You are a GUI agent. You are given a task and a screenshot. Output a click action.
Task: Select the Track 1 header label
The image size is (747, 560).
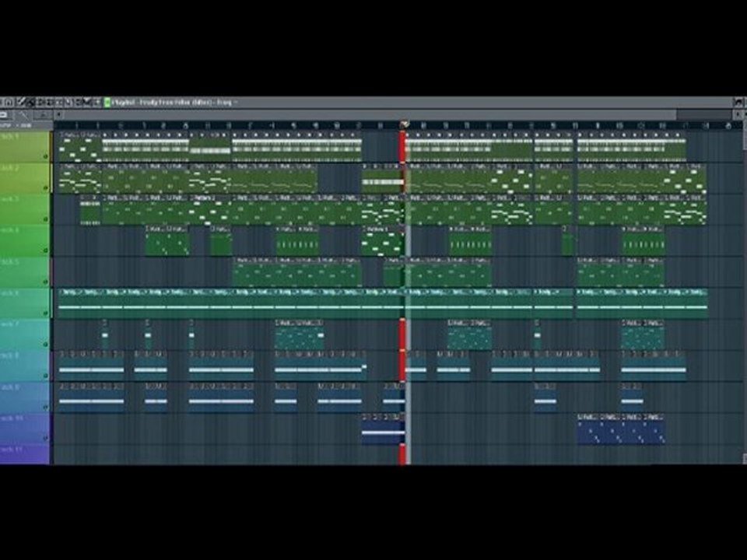tap(10, 136)
